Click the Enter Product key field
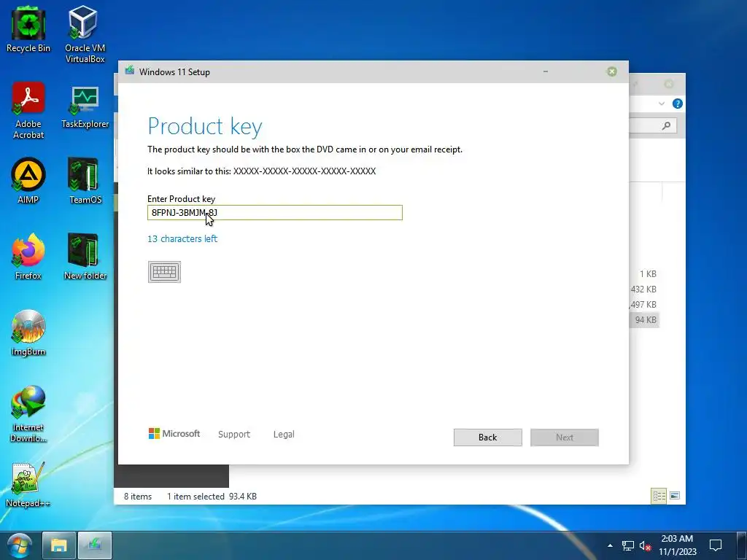 pos(275,212)
